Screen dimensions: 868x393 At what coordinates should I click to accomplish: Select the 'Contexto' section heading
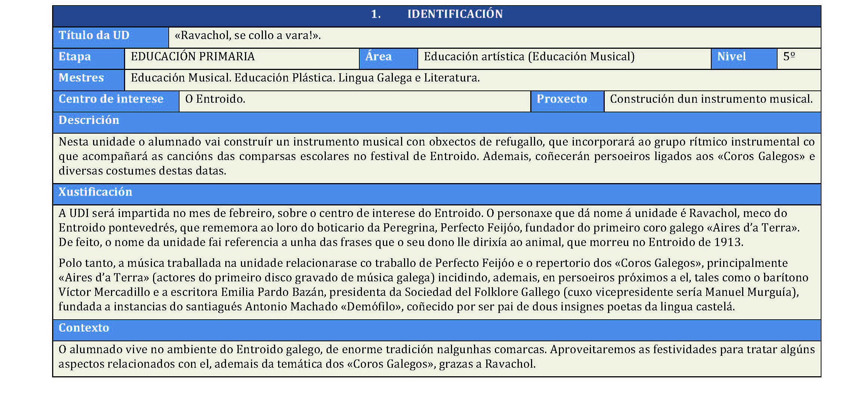tap(84, 328)
